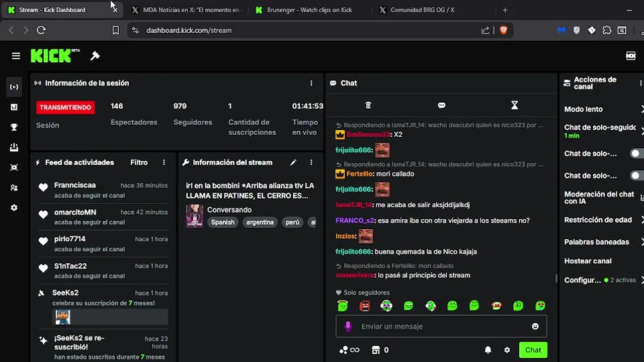The width and height of the screenshot is (644, 362).
Task: Insert the halo green emote
Action: click(343, 305)
